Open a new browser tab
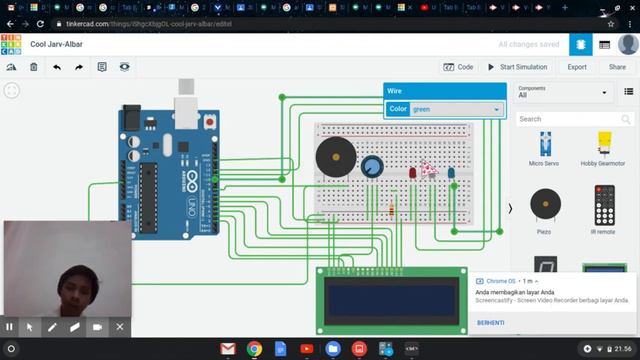 (565, 7)
